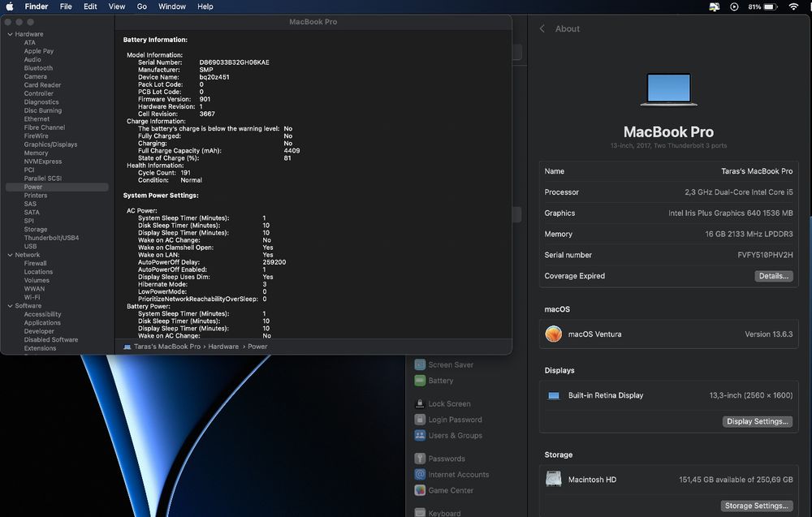Open Users & Groups settings icon

420,435
